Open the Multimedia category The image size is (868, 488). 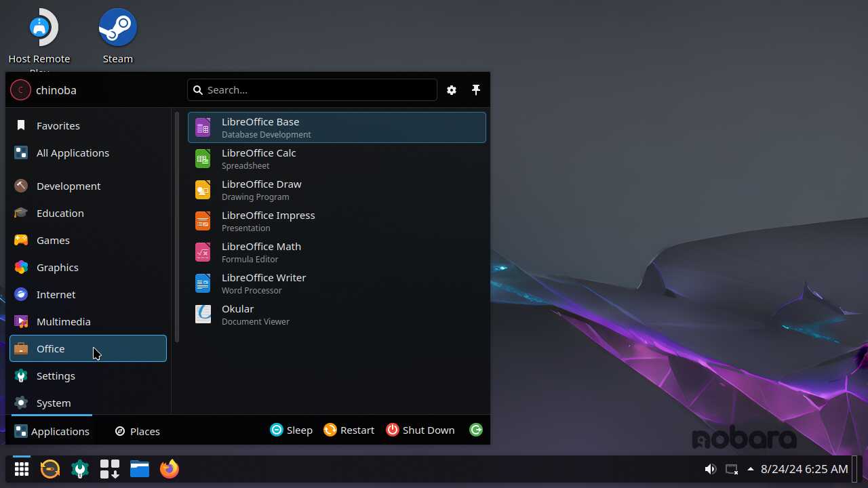tap(88, 321)
